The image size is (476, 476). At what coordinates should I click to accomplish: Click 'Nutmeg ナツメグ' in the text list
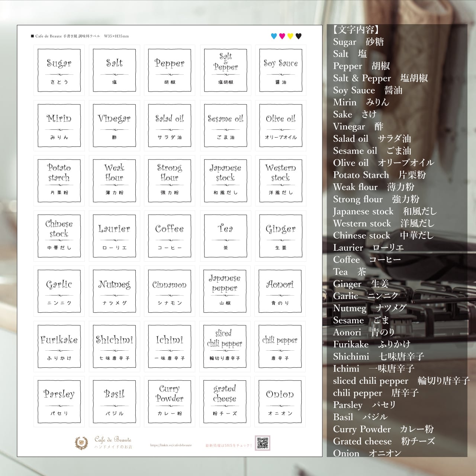[x=370, y=308]
